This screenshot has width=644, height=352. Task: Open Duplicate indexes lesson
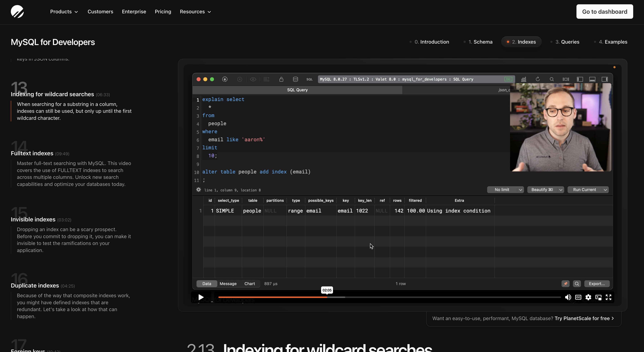click(x=35, y=286)
